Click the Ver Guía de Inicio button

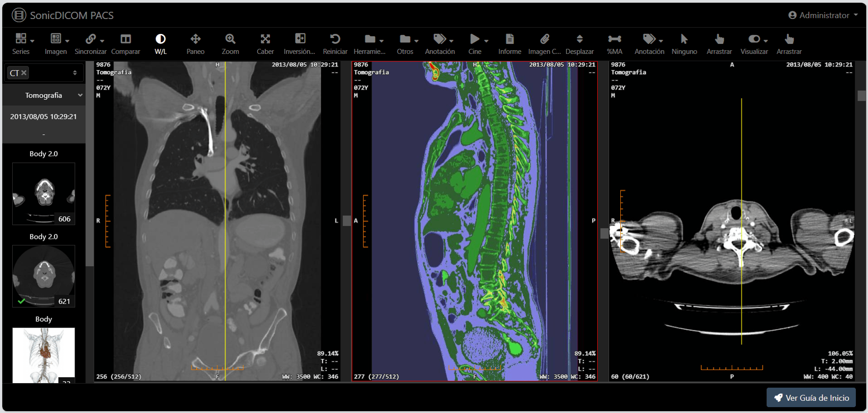pyautogui.click(x=811, y=398)
